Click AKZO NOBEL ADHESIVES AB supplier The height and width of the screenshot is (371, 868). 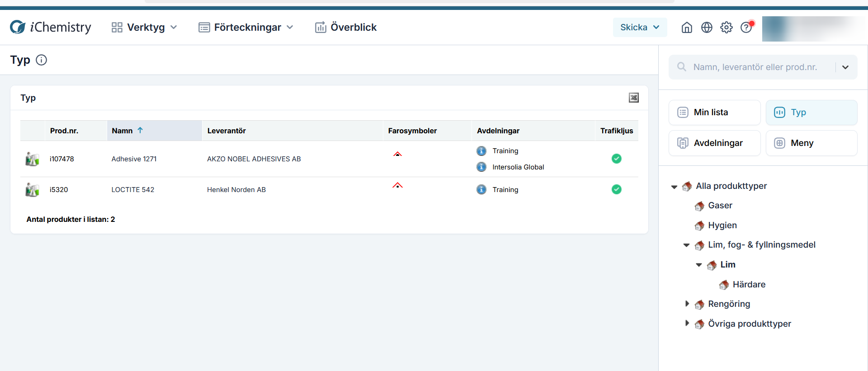coord(254,159)
